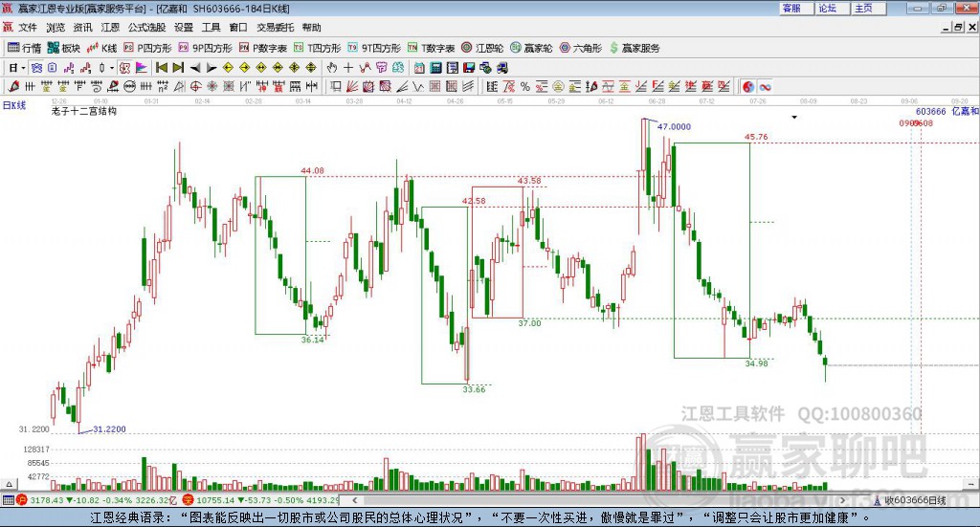This screenshot has width=980, height=527.
Task: Select the red fan lines drawing tool
Action: [352, 87]
